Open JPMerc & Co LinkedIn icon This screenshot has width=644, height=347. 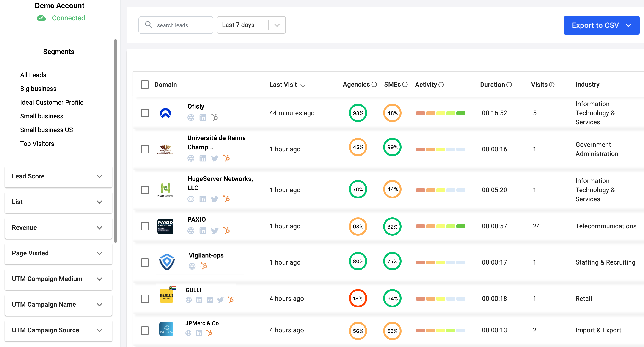click(199, 333)
